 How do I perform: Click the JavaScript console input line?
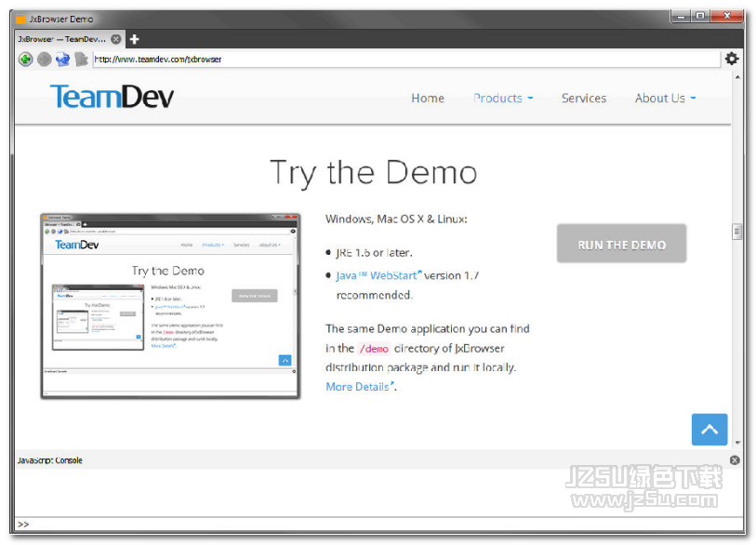379,525
